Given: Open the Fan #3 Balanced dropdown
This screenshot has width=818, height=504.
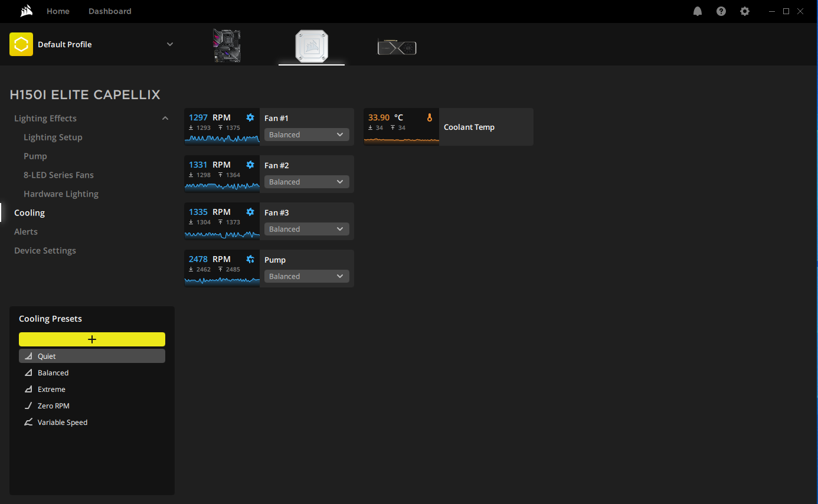Looking at the screenshot, I should point(307,229).
